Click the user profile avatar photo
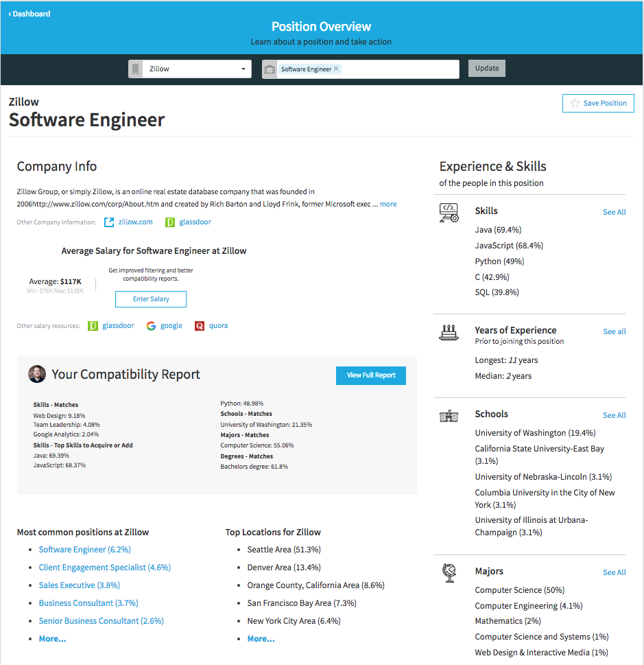 click(x=37, y=374)
